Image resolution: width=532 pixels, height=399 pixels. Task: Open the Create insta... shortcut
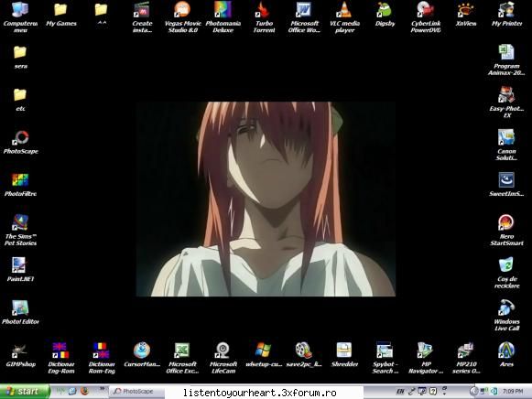[142, 17]
